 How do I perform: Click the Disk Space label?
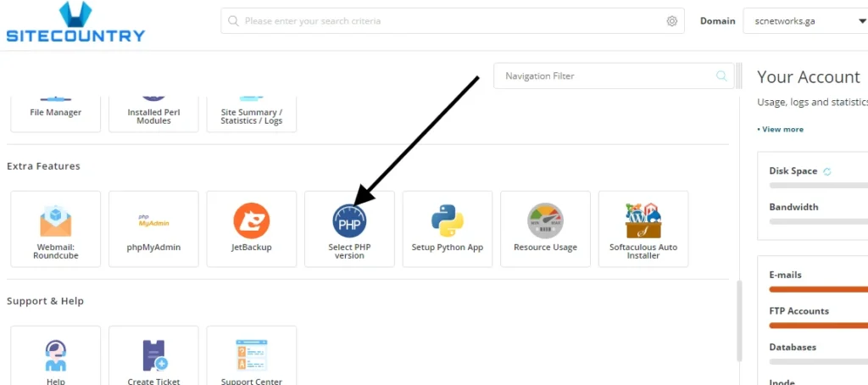pyautogui.click(x=793, y=171)
